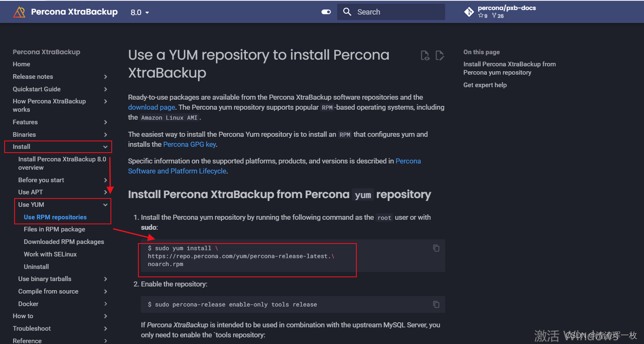Open Work with SELinux page
The width and height of the screenshot is (644, 344).
coord(50,254)
